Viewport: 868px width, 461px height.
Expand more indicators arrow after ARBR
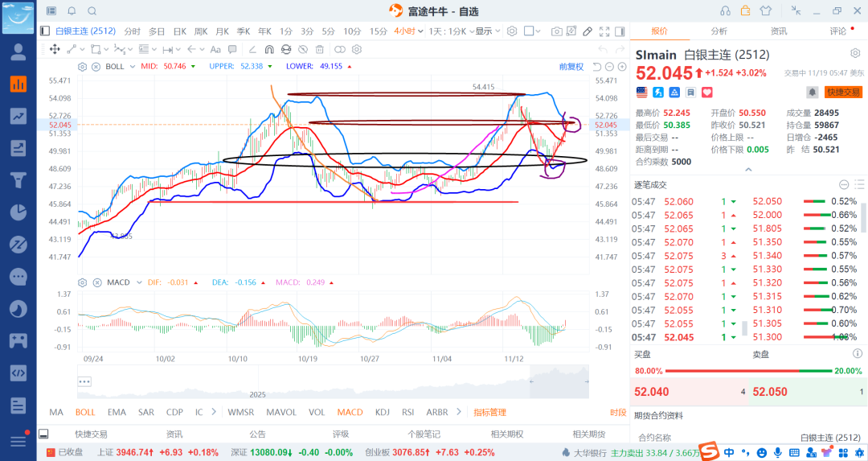[x=458, y=412]
